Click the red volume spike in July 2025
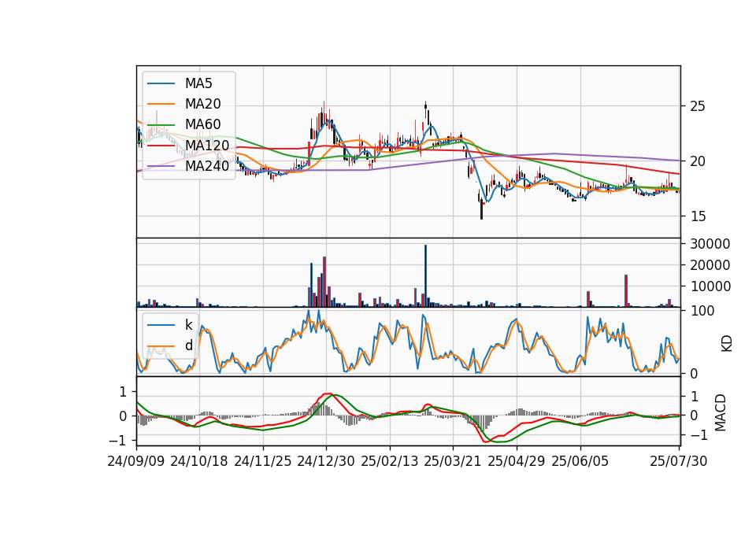This screenshot has height=543, width=756. 626,290
